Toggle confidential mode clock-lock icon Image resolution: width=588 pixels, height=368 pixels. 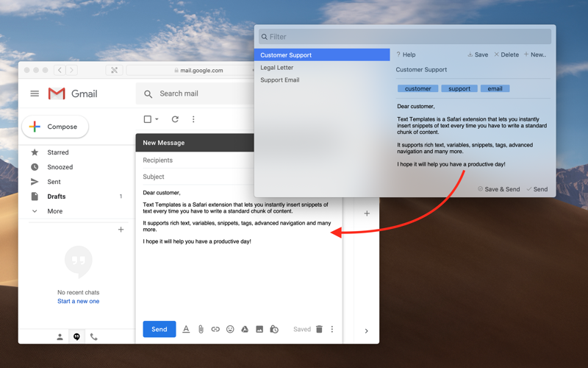(x=274, y=329)
